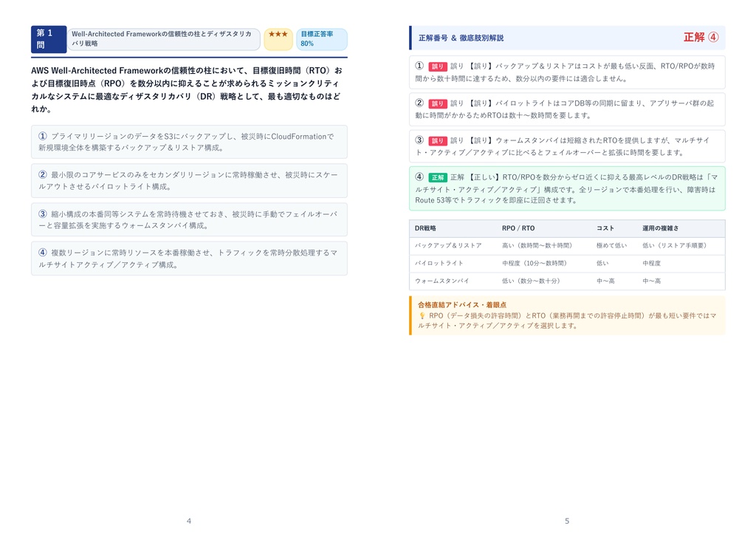Click the Well-Architected Framework topic tag
The width and height of the screenshot is (756, 537).
pyautogui.click(x=163, y=39)
